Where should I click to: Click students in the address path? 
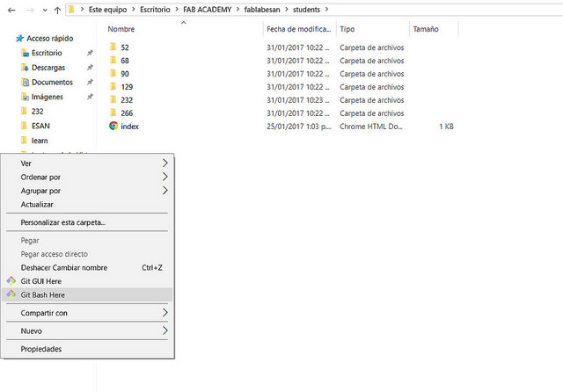[x=306, y=10]
